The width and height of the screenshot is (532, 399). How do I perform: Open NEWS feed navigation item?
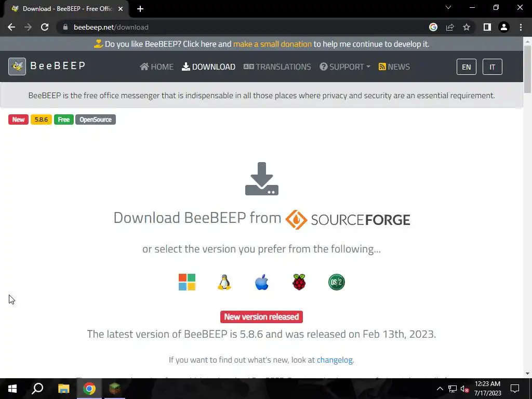click(394, 67)
